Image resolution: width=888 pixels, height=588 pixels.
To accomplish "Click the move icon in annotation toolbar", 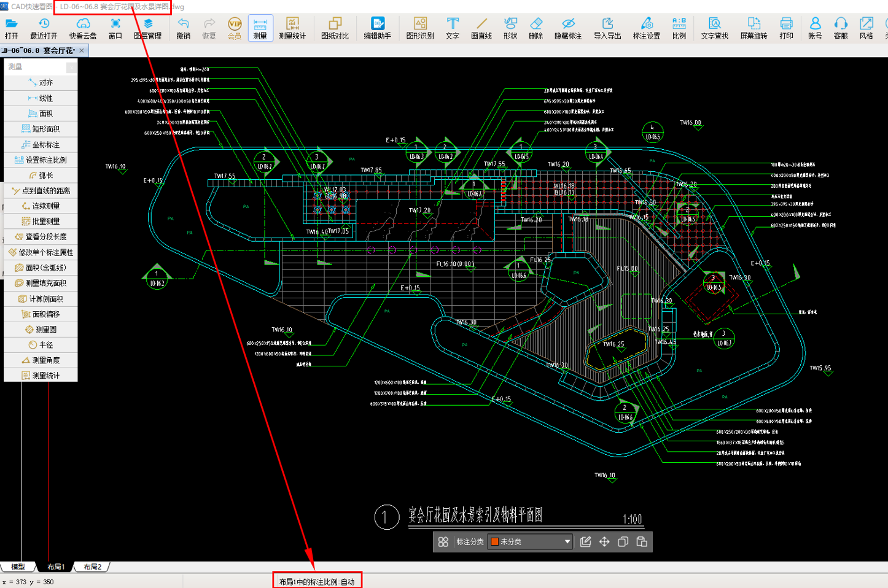I will point(604,542).
